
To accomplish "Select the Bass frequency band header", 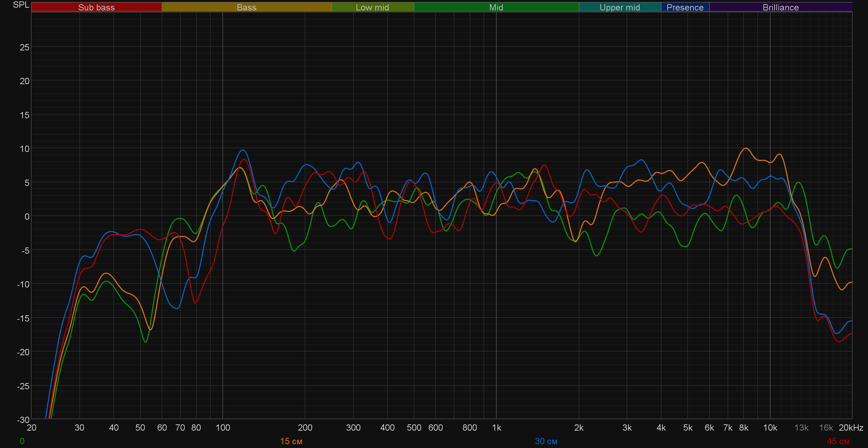I will [247, 7].
